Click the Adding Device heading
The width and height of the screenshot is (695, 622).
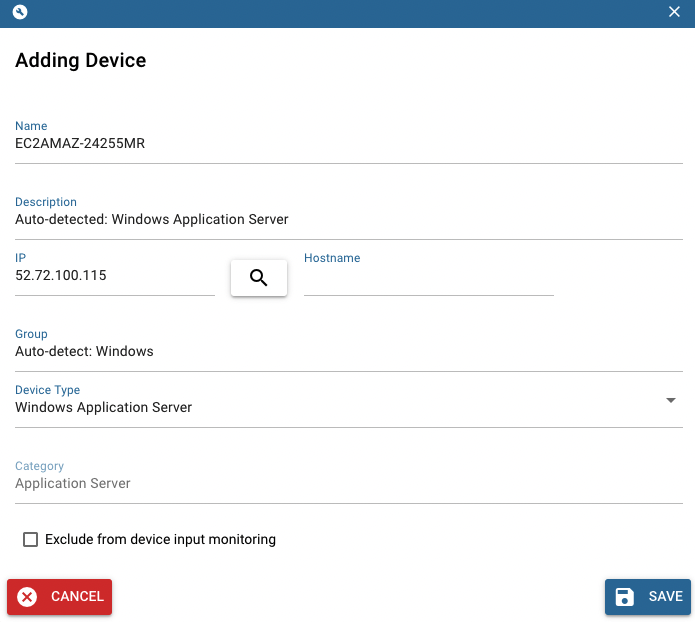click(x=81, y=61)
